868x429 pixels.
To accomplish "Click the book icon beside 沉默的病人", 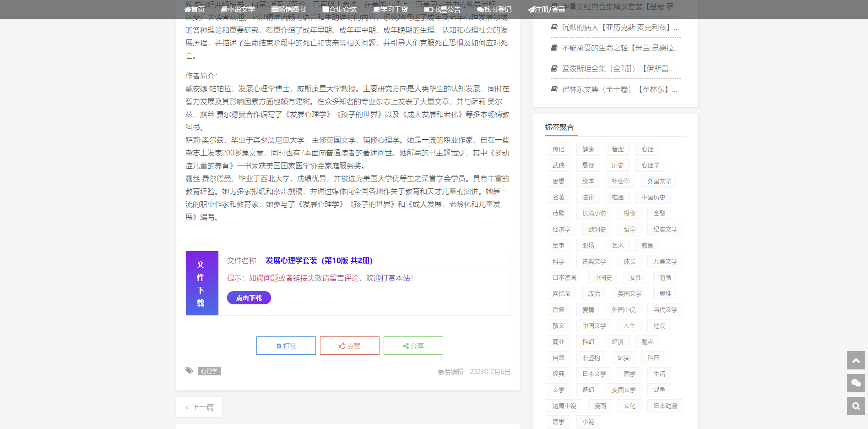I will point(554,27).
